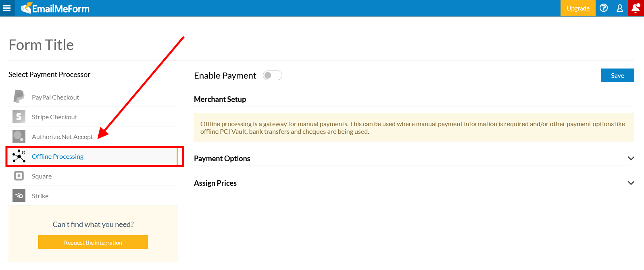644x270 pixels.
Task: Expand the Payment Options chevron
Action: tap(631, 158)
